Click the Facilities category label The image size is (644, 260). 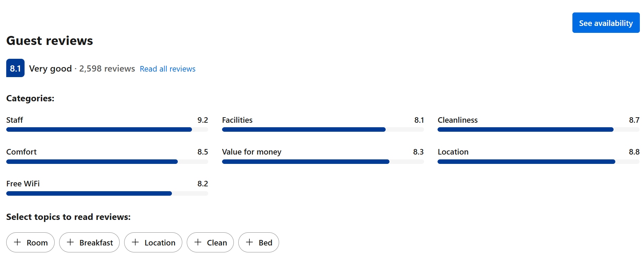[x=237, y=120]
